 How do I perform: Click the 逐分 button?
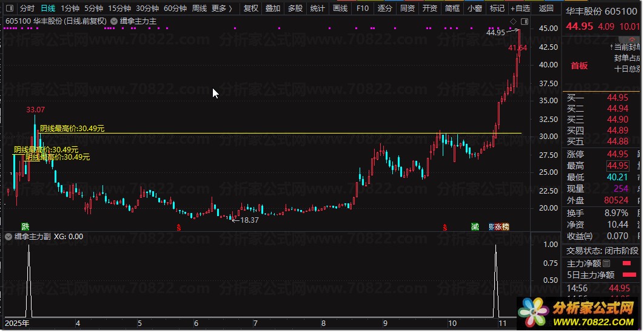[x=385, y=8]
